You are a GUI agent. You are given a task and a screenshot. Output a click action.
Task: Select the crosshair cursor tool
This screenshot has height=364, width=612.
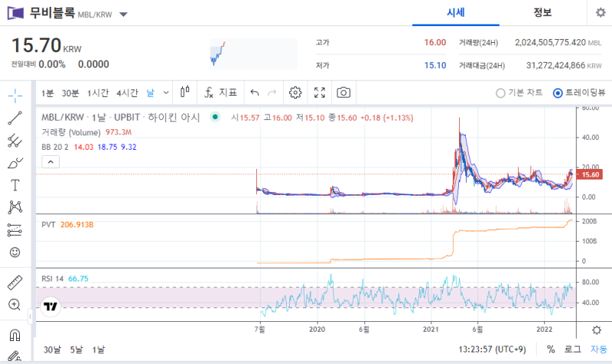[x=15, y=96]
